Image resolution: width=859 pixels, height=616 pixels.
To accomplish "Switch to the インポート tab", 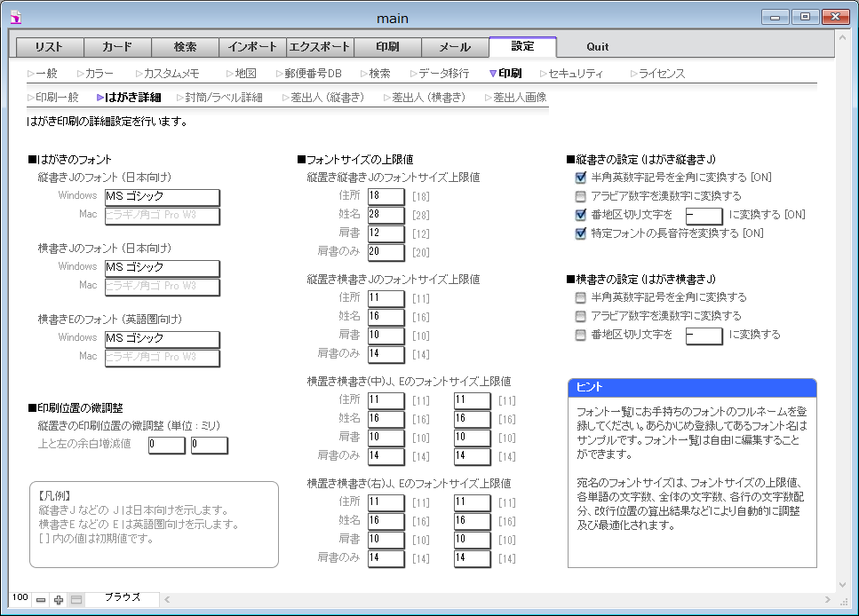I will [x=252, y=47].
